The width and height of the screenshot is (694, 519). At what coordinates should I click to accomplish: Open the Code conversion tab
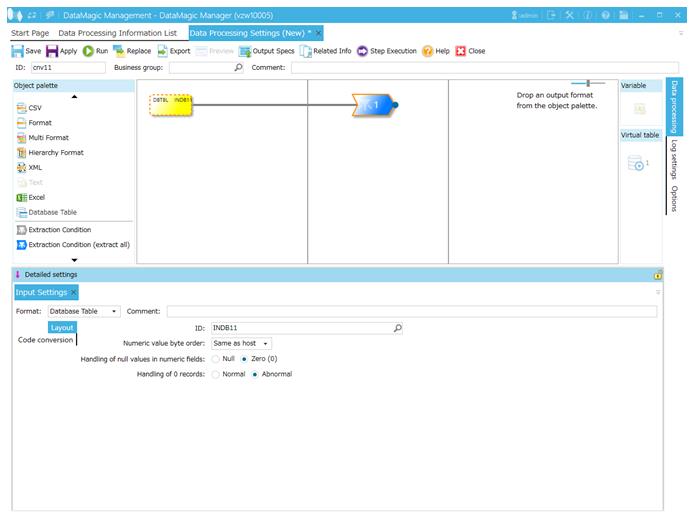45,340
